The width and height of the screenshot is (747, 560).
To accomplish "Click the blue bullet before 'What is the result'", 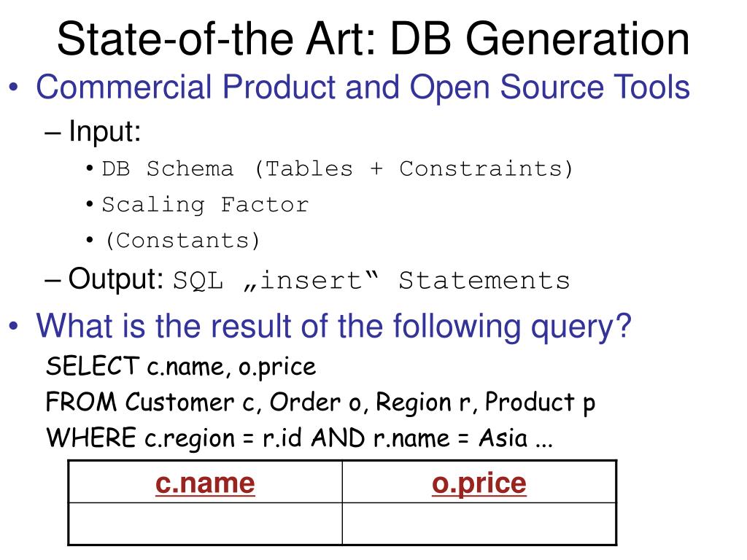I will tap(13, 327).
